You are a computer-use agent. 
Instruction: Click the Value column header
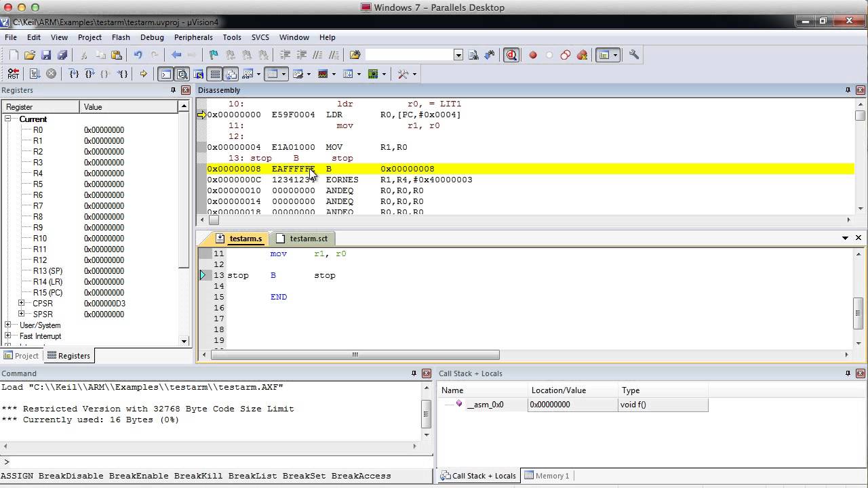tap(129, 106)
